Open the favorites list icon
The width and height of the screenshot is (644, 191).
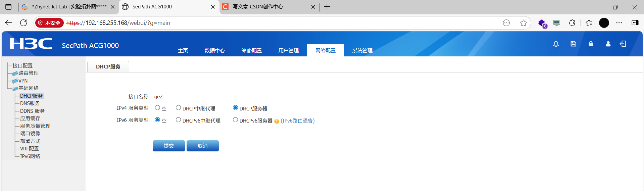(x=589, y=23)
